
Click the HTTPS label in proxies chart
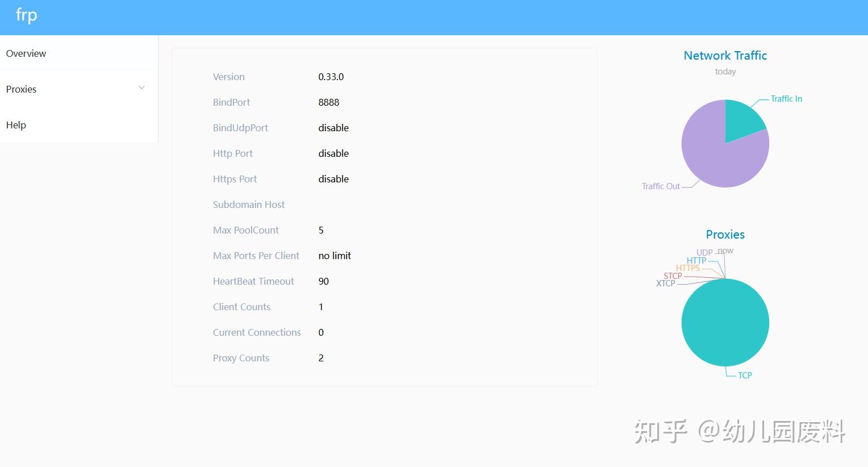(688, 268)
